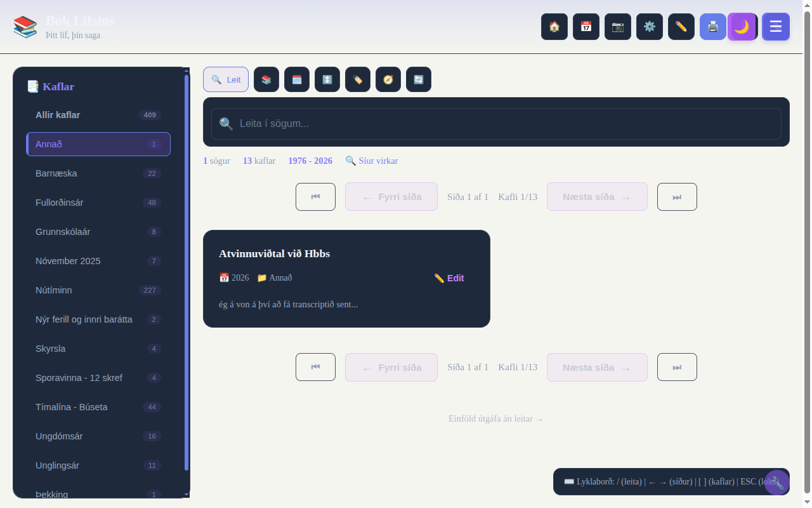This screenshot has height=508, width=812.
Task: Open the calendar icon in top header
Action: point(586,27)
